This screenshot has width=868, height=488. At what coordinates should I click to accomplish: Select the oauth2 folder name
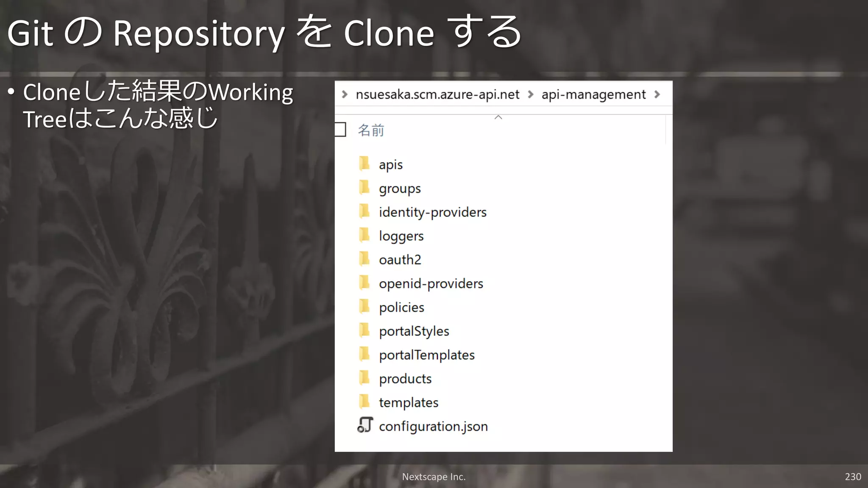(x=400, y=260)
